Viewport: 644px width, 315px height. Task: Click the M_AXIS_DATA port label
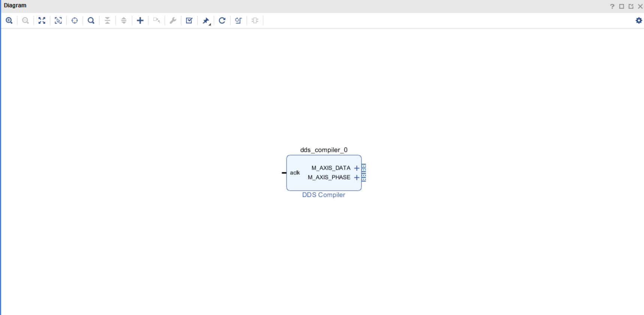coord(331,168)
